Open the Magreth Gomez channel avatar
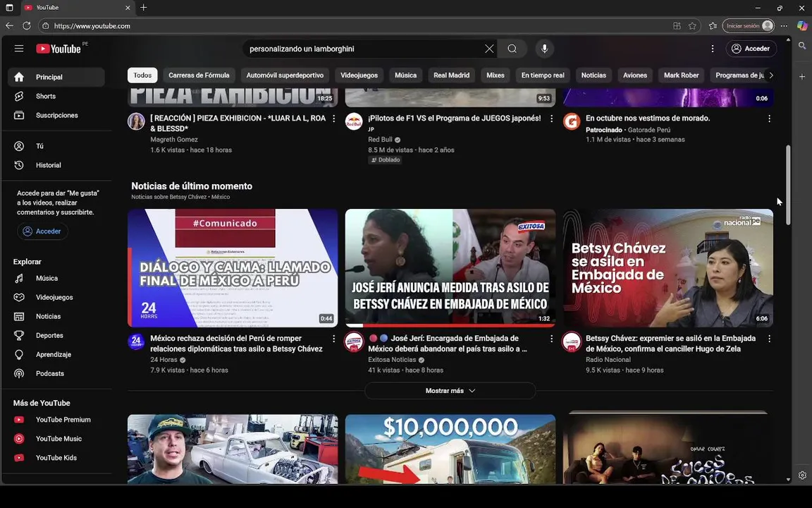This screenshot has height=508, width=812. [x=136, y=121]
